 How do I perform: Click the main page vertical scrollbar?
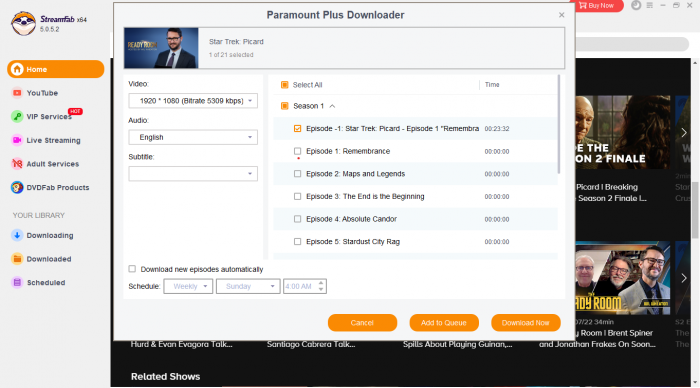click(695, 210)
